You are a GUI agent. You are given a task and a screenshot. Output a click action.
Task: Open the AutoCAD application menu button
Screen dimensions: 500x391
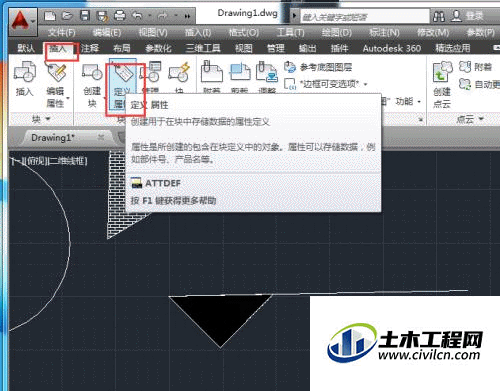coord(22,22)
